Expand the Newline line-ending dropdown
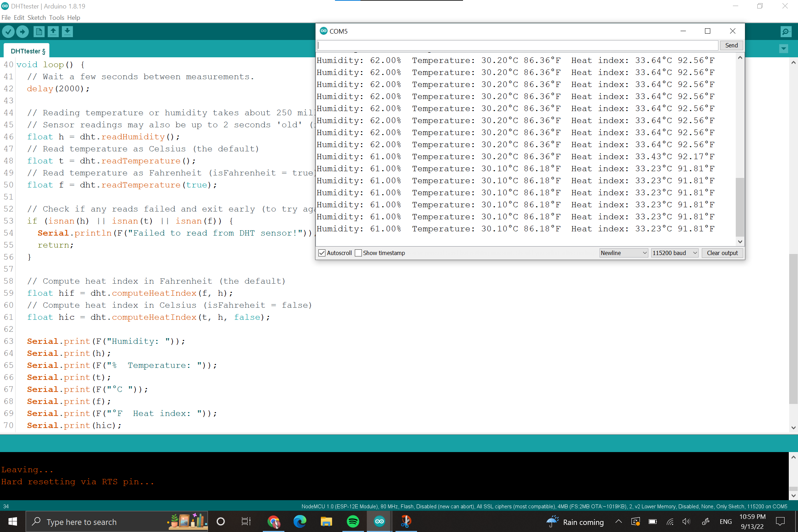The width and height of the screenshot is (798, 532). coord(624,253)
